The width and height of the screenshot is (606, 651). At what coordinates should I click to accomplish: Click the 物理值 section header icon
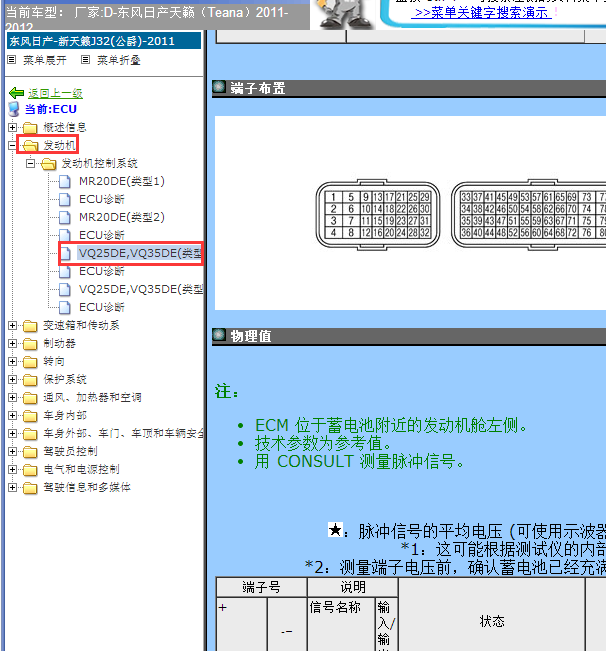219,335
